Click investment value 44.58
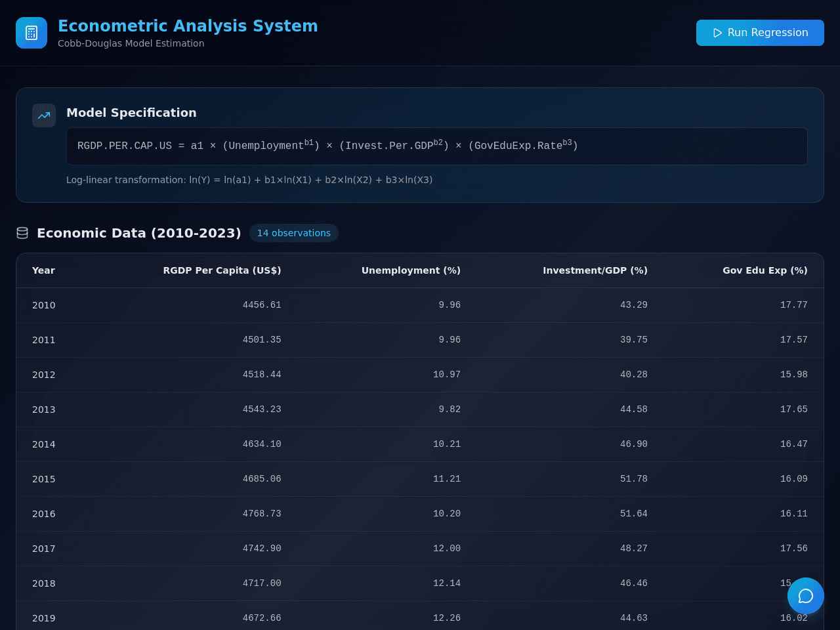This screenshot has height=630, width=840. click(634, 409)
